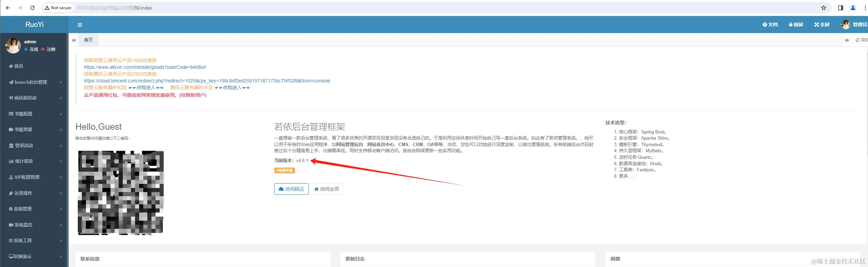
Task: Click the Not secure site info chip
Action: (58, 8)
